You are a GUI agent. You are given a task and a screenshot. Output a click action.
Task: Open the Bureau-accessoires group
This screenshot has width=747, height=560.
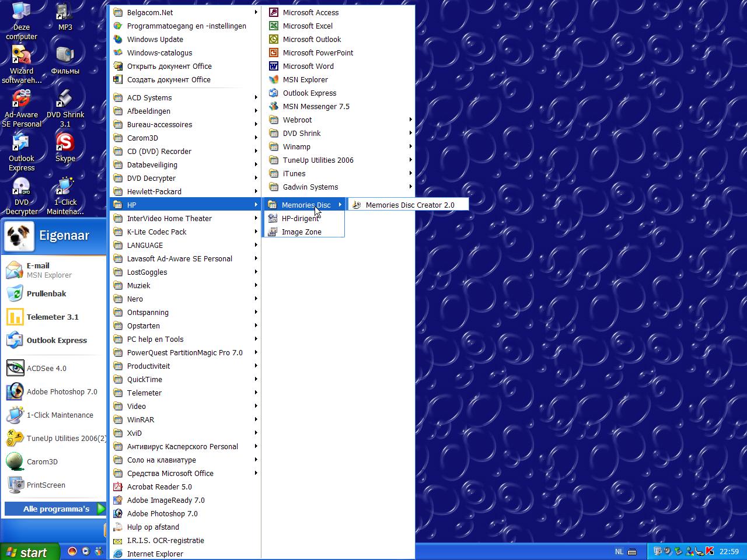185,124
